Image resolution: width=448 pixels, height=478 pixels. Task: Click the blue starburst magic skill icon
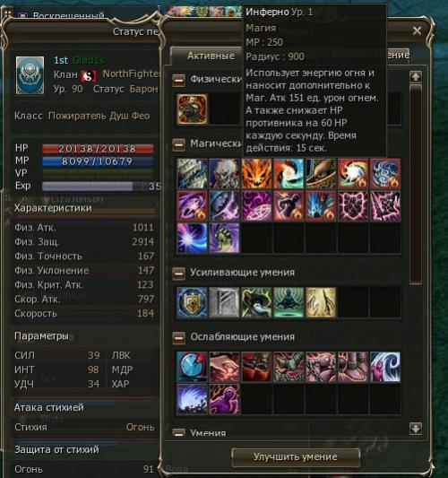pyautogui.click(x=192, y=238)
